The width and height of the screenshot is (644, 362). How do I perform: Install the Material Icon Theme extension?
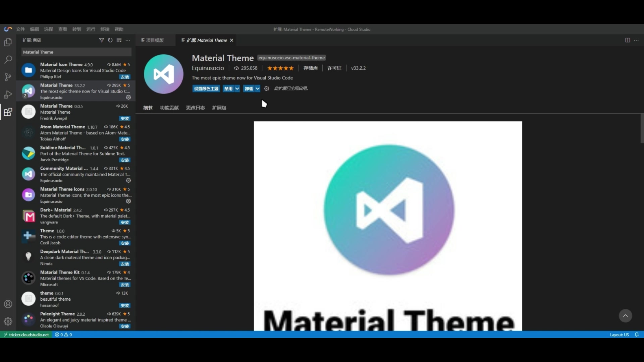125,77
